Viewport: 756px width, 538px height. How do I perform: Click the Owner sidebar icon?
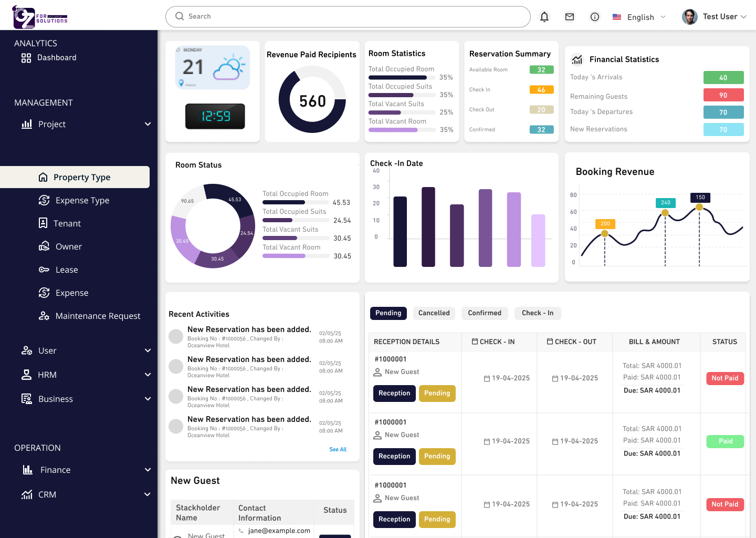point(44,246)
